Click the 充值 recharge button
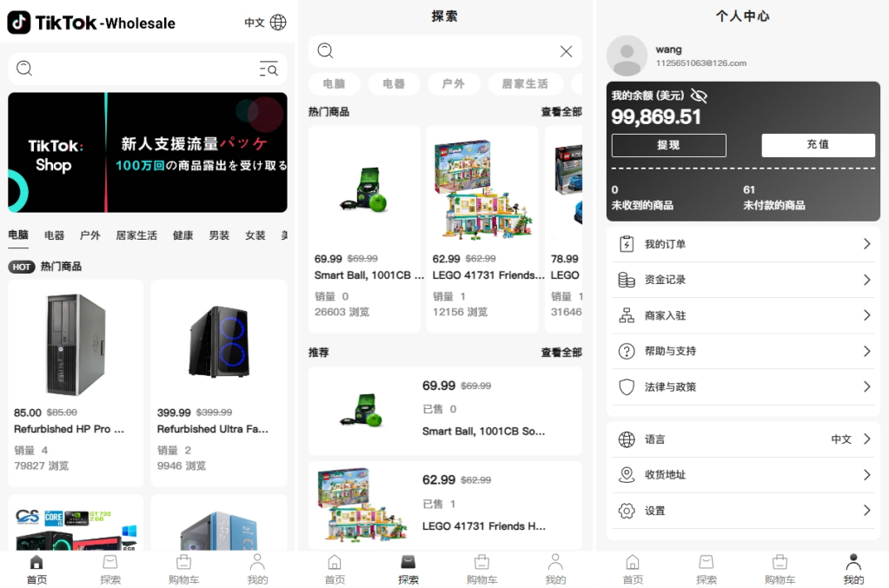 point(818,145)
